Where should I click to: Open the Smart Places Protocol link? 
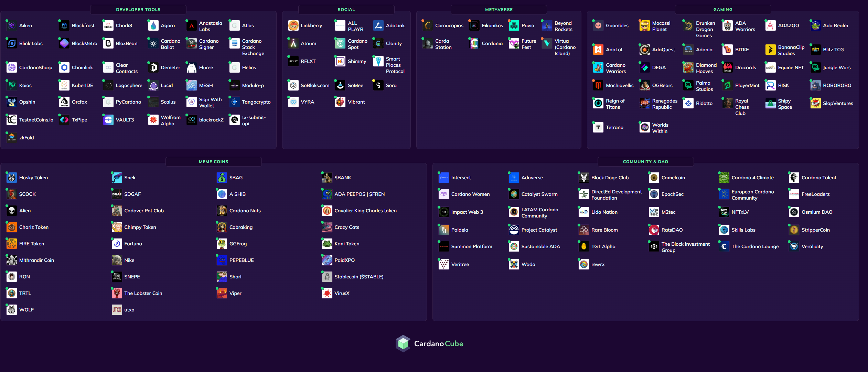395,65
